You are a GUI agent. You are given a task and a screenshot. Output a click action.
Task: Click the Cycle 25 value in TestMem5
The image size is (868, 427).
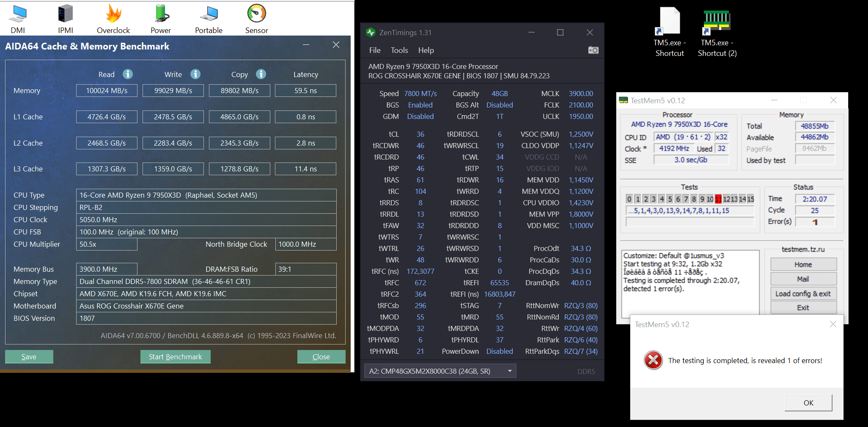(x=815, y=210)
